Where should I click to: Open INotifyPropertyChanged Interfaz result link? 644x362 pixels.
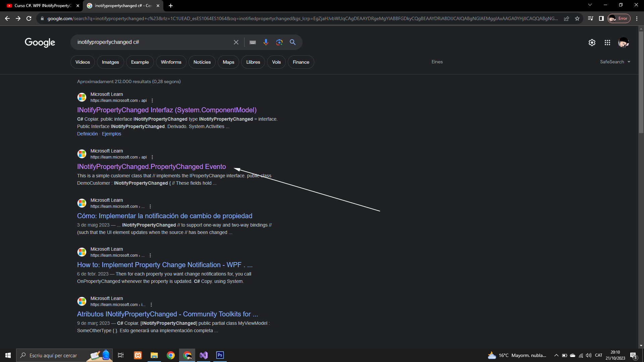(x=167, y=110)
